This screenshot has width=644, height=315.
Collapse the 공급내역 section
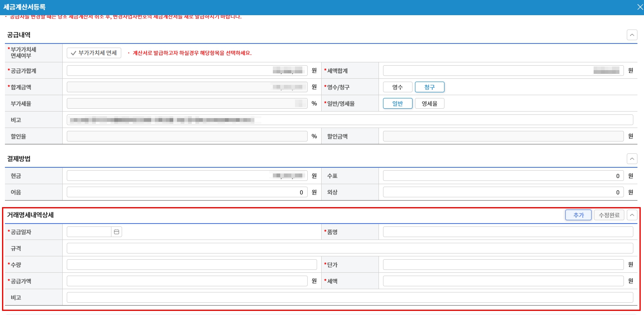pos(632,35)
